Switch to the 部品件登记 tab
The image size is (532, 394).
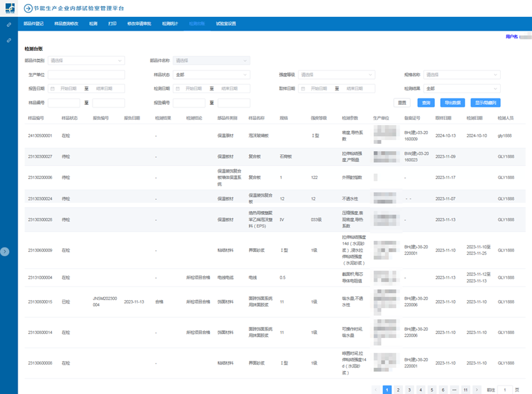33,23
